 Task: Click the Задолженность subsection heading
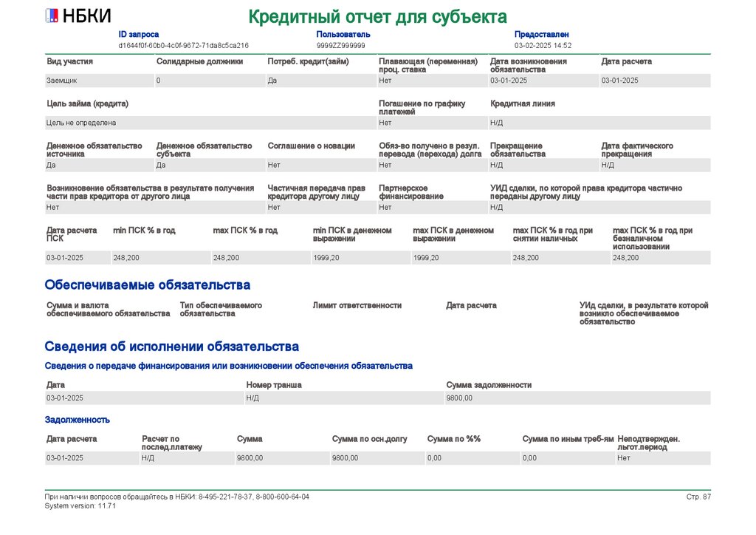click(x=77, y=420)
